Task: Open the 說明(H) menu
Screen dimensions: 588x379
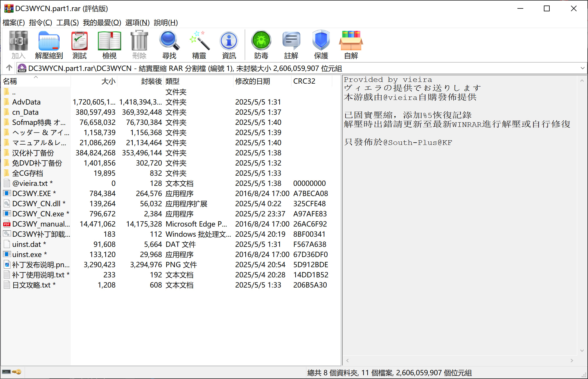Action: click(x=166, y=22)
